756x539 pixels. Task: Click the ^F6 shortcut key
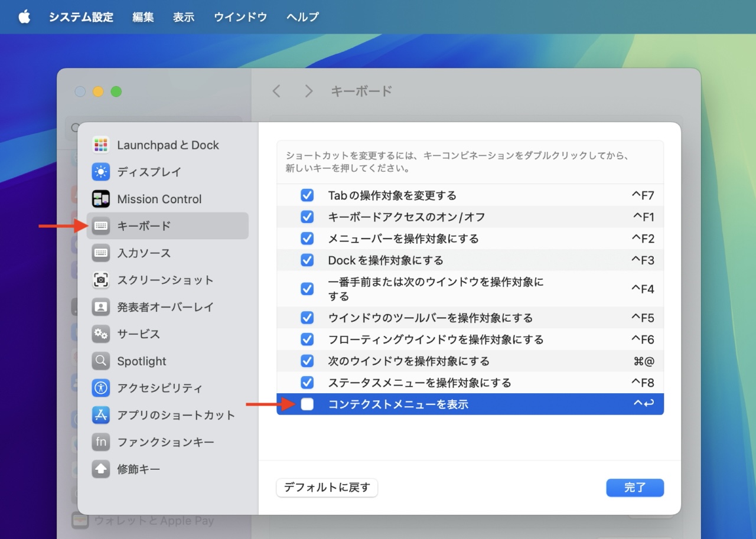click(643, 339)
